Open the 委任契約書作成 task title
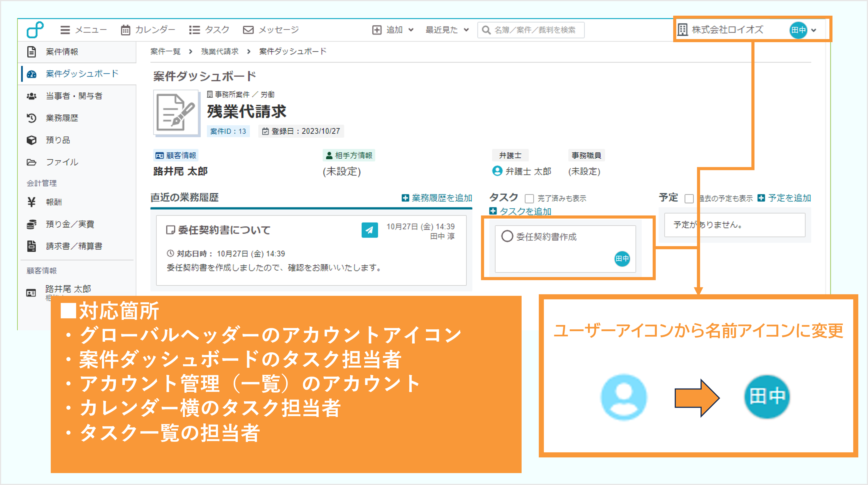Image resolution: width=868 pixels, height=485 pixels. pyautogui.click(x=546, y=237)
